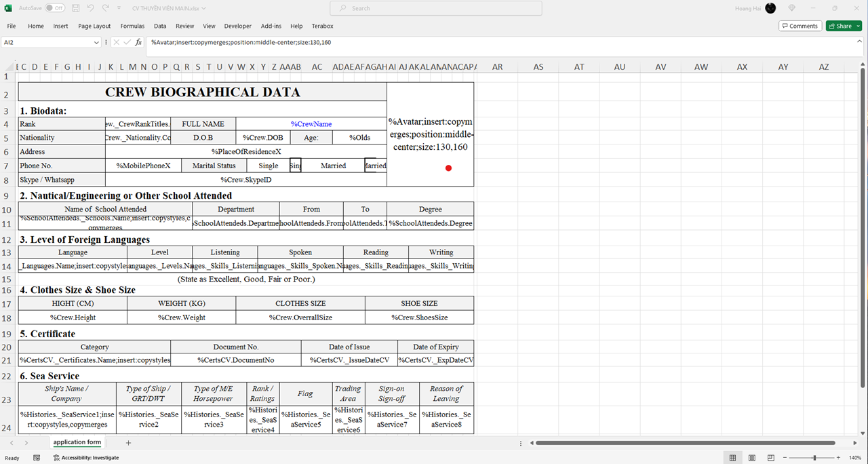Viewport: 868px width, 464px height.
Task: Click the Insert Function fx icon
Action: pyautogui.click(x=138, y=42)
